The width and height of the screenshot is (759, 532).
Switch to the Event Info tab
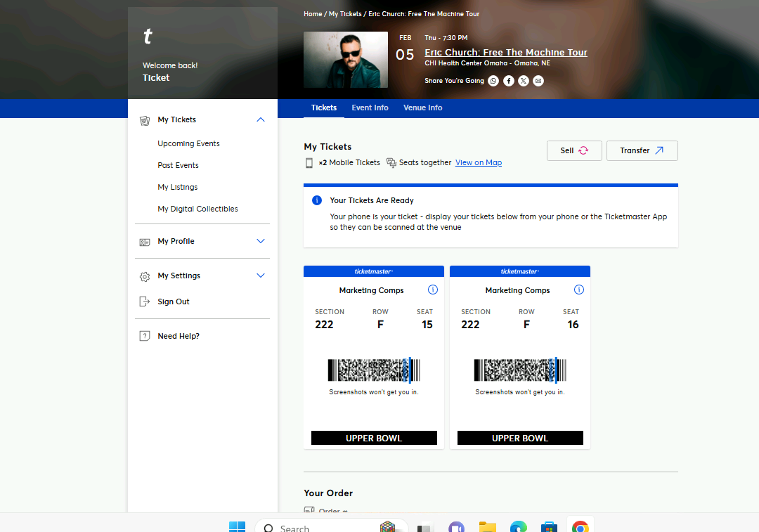coord(370,108)
